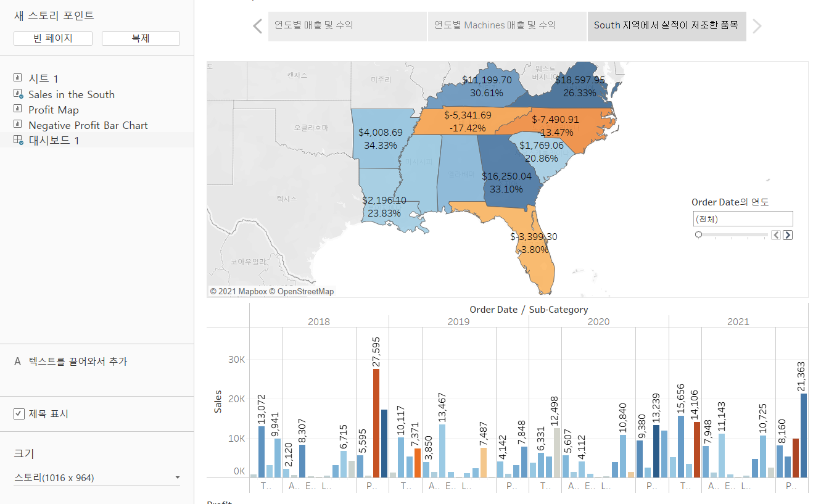Screen dimensions: 821x504
Task: Click the Profit Map sheet icon
Action: (x=18, y=109)
